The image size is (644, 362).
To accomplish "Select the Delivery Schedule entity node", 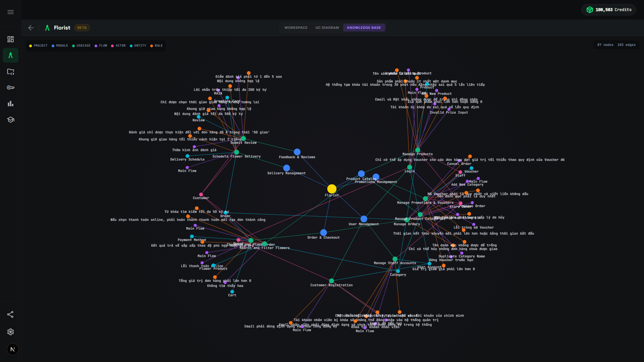I will (187, 156).
